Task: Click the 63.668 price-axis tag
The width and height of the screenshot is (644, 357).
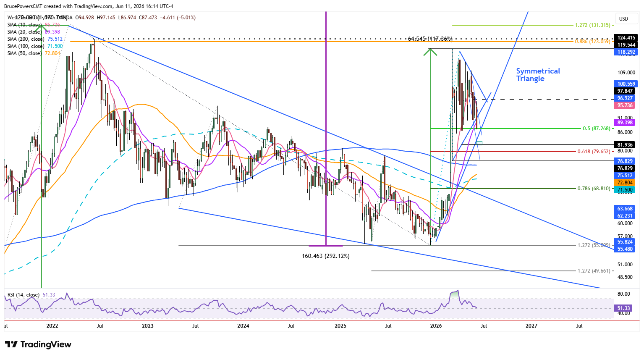Action: 625,209
